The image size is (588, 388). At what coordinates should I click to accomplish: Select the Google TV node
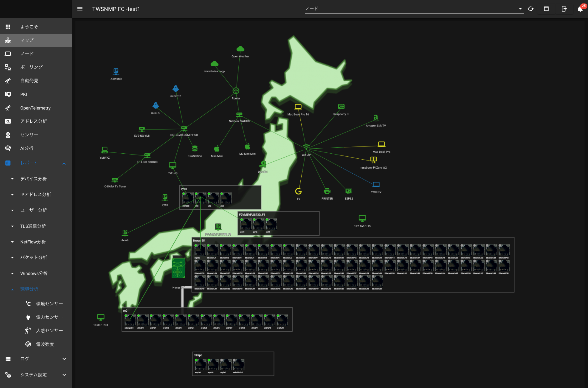coord(299,191)
